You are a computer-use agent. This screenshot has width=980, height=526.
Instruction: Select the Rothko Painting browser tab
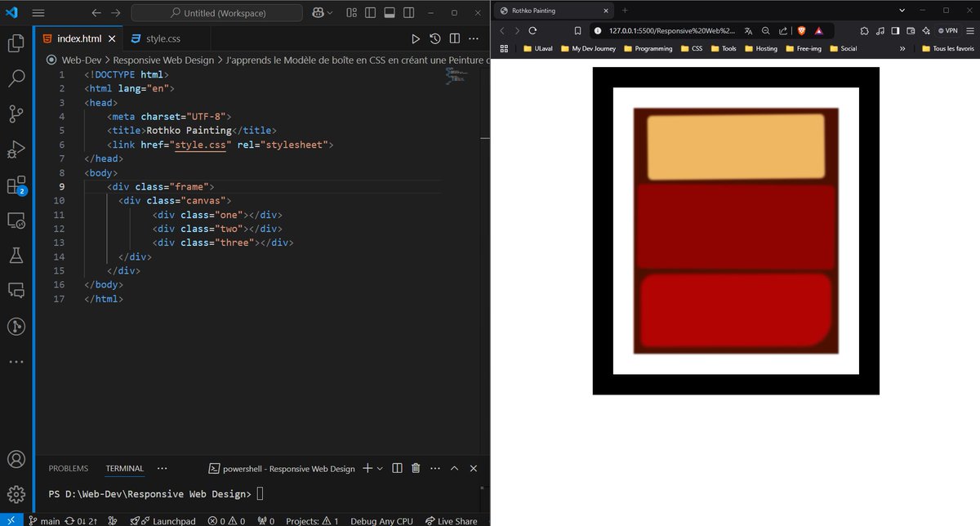[555, 11]
